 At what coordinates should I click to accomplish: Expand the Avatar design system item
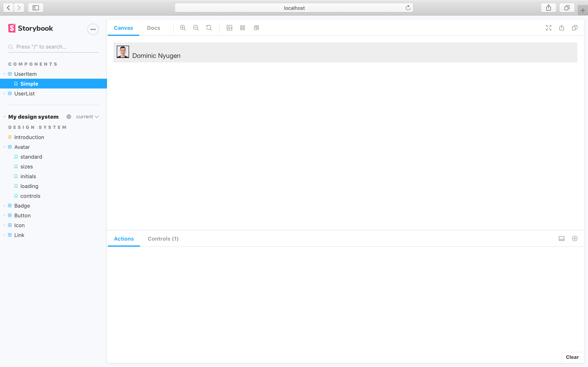click(x=4, y=147)
